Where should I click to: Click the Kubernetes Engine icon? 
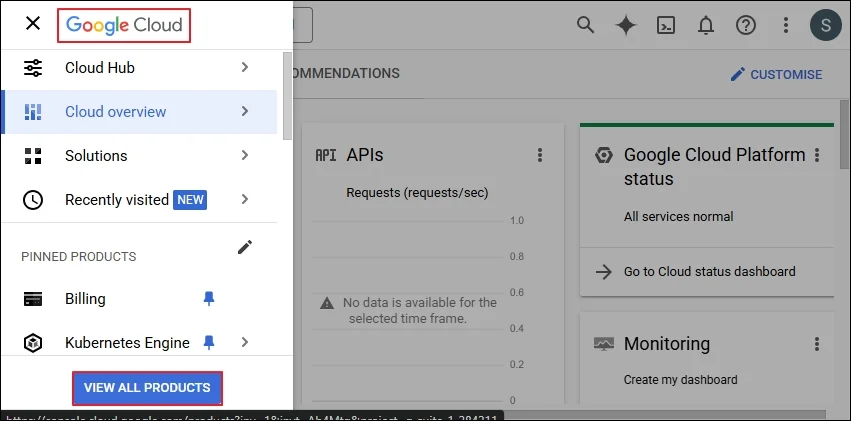[33, 343]
